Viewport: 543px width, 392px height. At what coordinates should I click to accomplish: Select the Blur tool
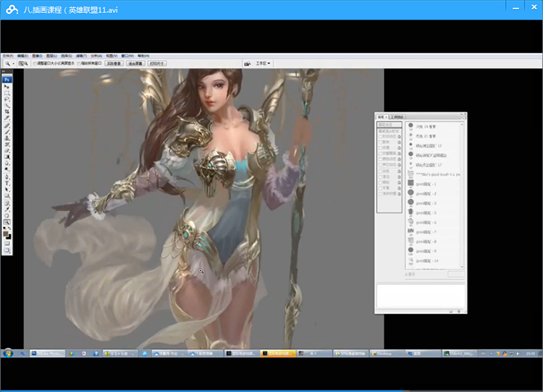coord(7,163)
